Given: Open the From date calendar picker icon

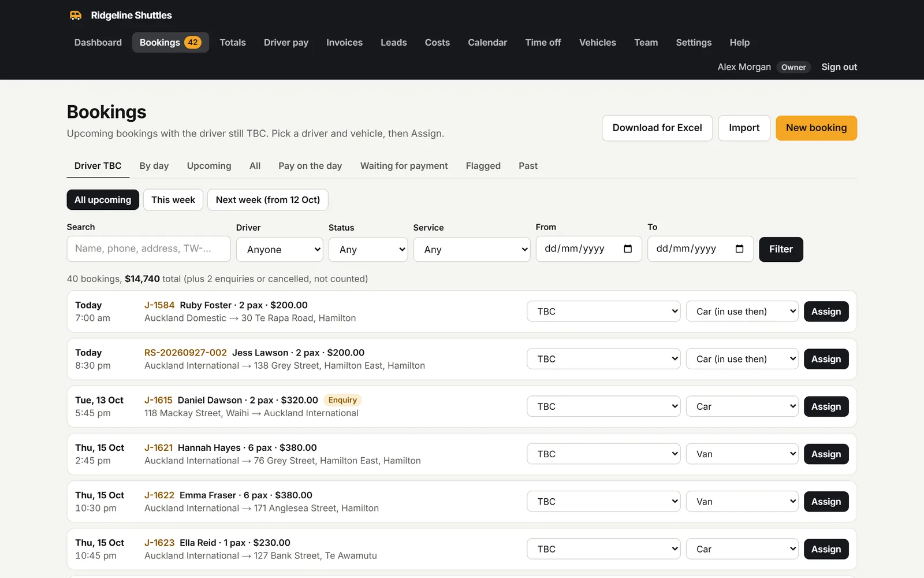Looking at the screenshot, I should tap(628, 249).
